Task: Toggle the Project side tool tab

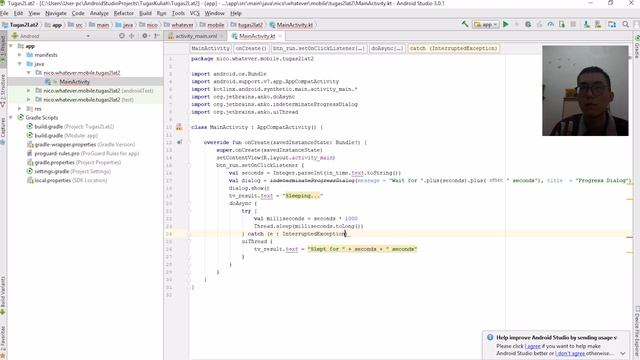Action: click(x=3, y=50)
